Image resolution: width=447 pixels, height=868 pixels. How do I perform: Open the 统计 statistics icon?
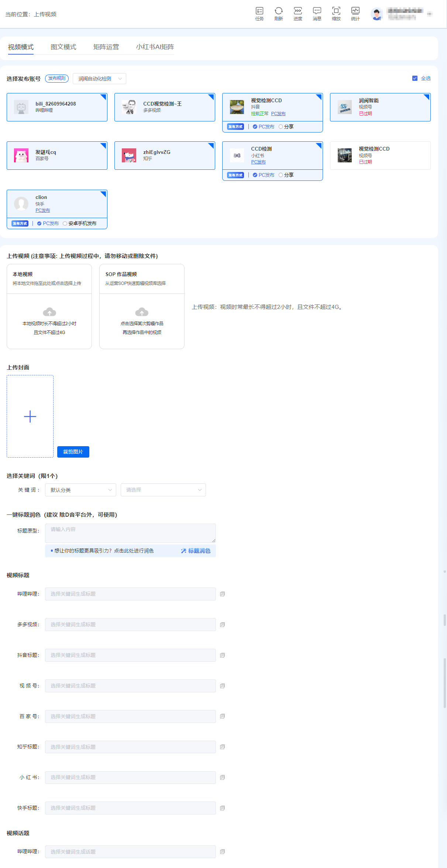tap(355, 14)
